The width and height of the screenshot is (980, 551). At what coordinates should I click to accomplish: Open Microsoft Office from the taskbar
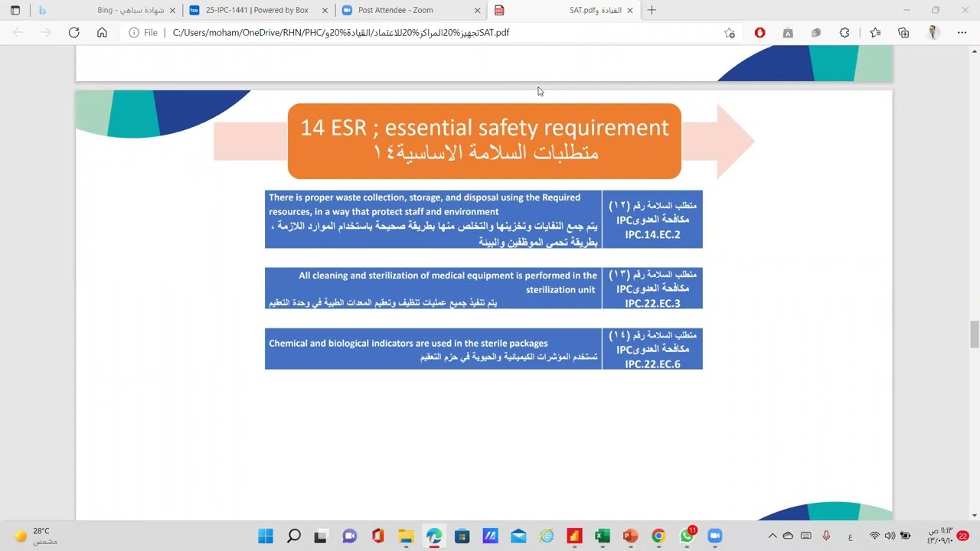coord(377,536)
